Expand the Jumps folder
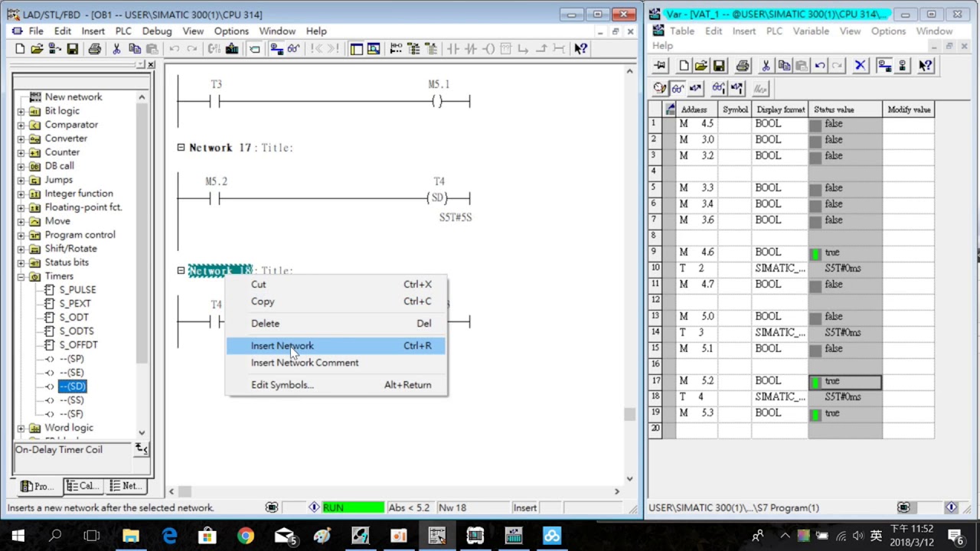This screenshot has width=980, height=551. pyautogui.click(x=21, y=180)
